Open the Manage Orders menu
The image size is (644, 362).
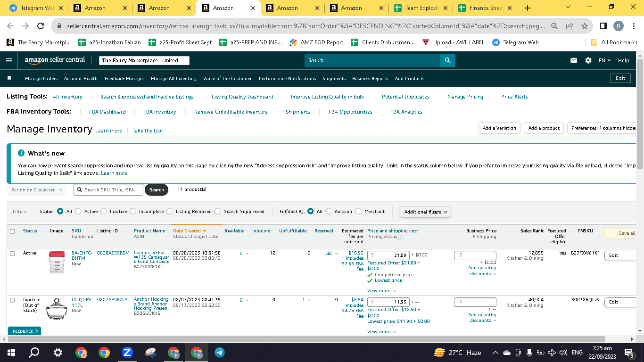click(41, 79)
